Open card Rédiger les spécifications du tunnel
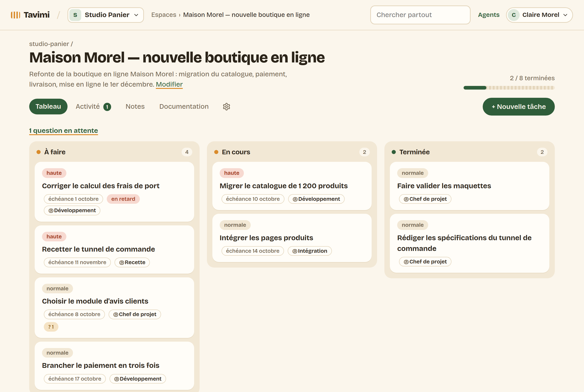The image size is (584, 392). click(469, 243)
